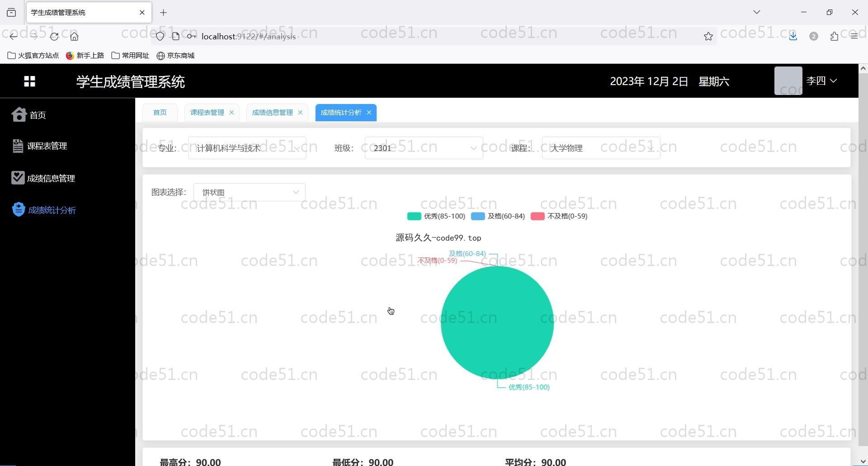Click the 最高分: 90.00 text

pos(190,462)
